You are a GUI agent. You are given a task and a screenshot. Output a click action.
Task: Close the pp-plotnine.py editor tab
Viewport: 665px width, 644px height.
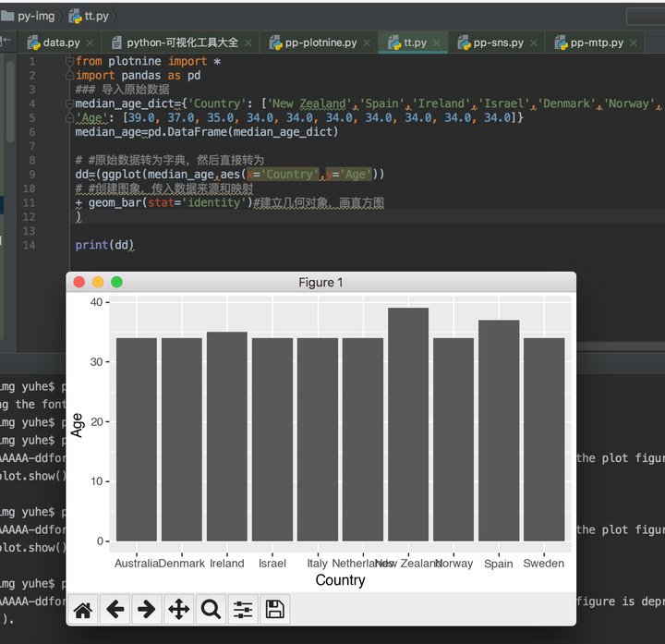coord(367,43)
